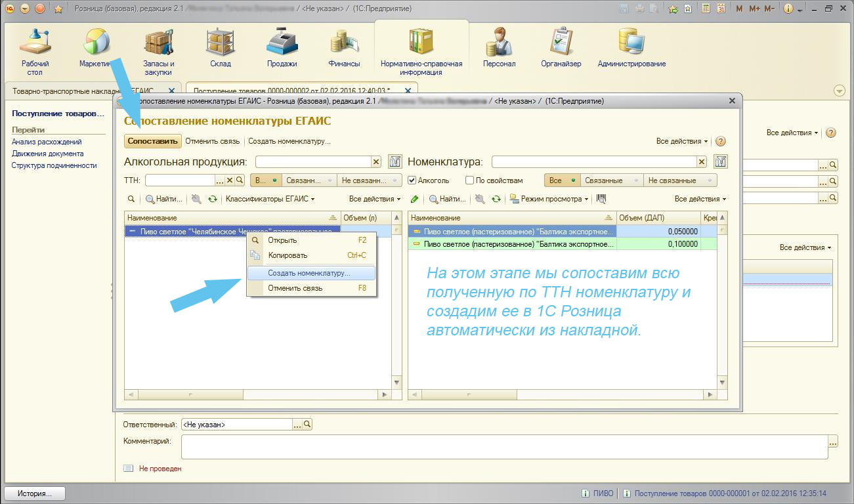Open Движения документа link
This screenshot has width=854, height=504.
click(x=47, y=154)
